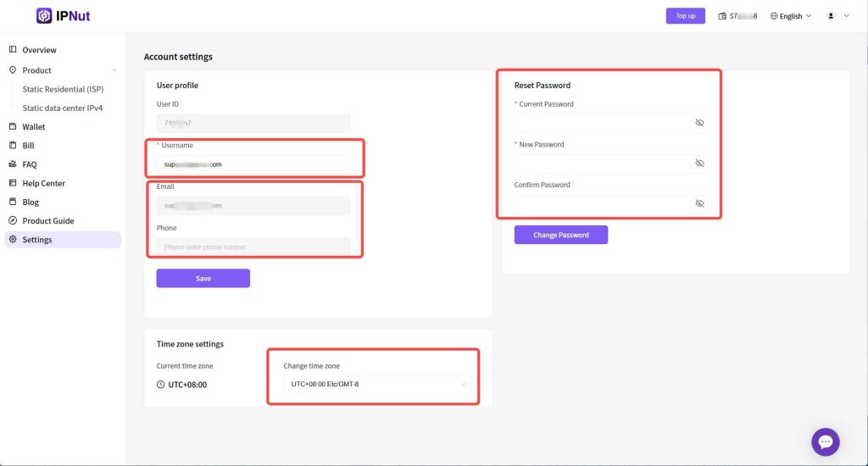Viewport: 868px width, 466px height.
Task: Click the globe language icon
Action: point(774,16)
